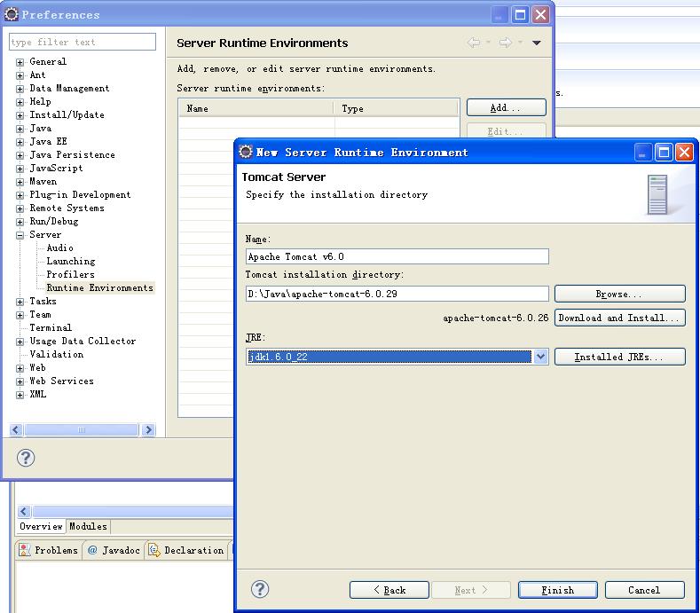
Task: Click Finish in the runtime dialog
Action: (x=557, y=590)
